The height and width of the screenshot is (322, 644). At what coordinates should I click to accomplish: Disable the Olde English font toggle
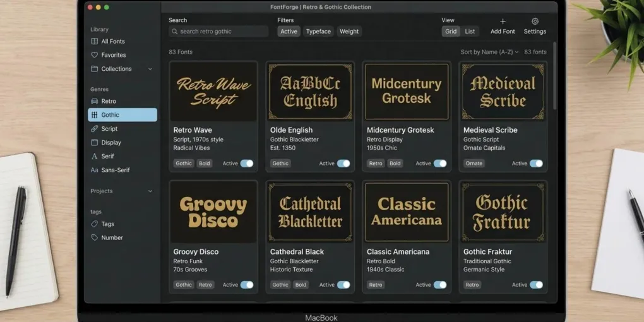coord(343,164)
